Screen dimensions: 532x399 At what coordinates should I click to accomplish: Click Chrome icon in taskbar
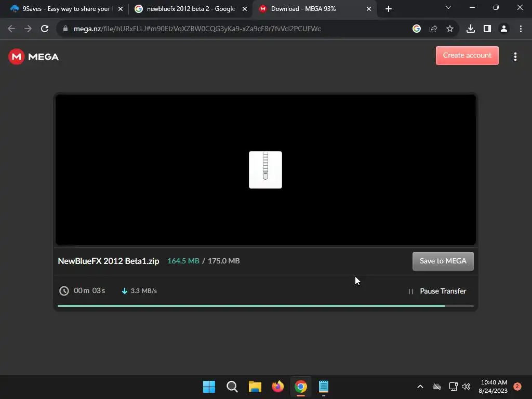click(301, 387)
